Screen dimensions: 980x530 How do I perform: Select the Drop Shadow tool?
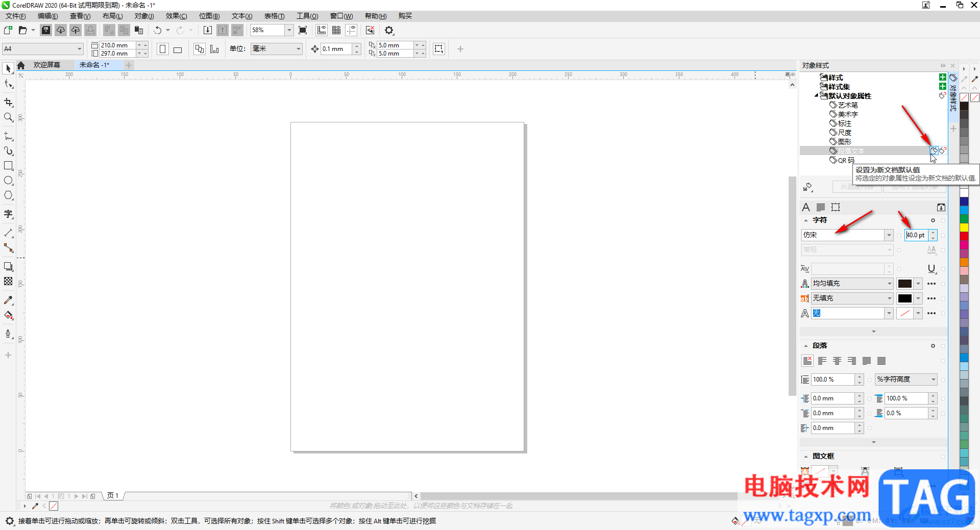(8, 266)
